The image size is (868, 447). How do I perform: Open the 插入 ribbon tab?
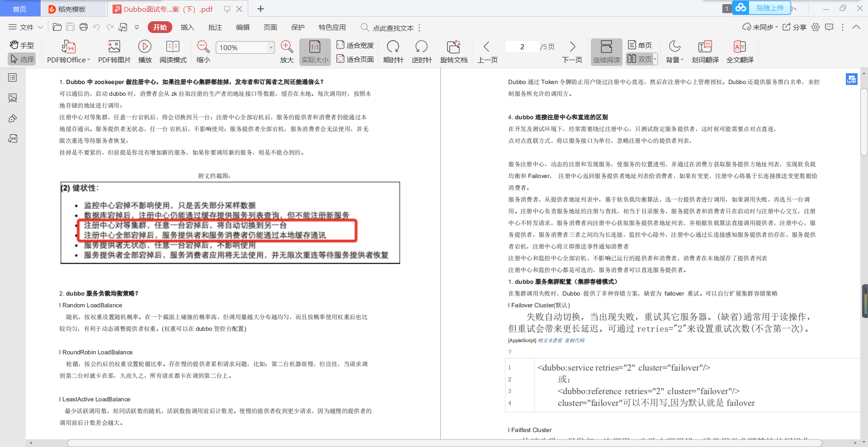click(x=187, y=27)
